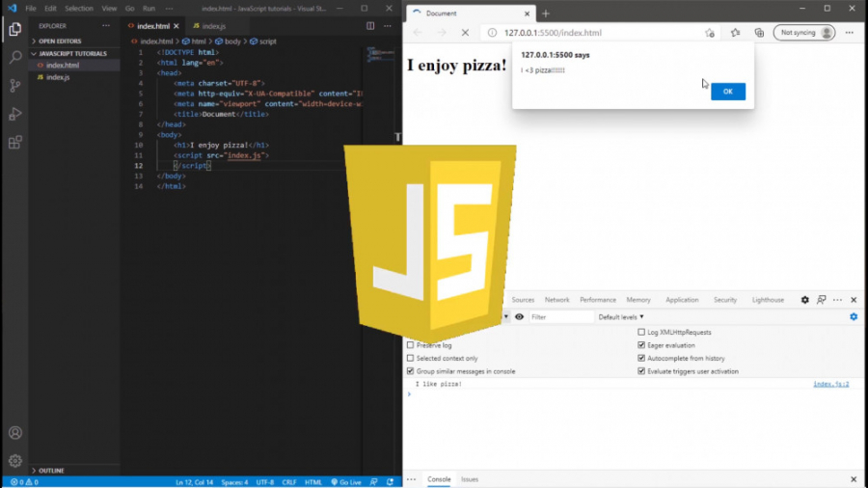The height and width of the screenshot is (488, 868).
Task: Open the overflow menu in VS Code menu bar
Action: [x=169, y=9]
